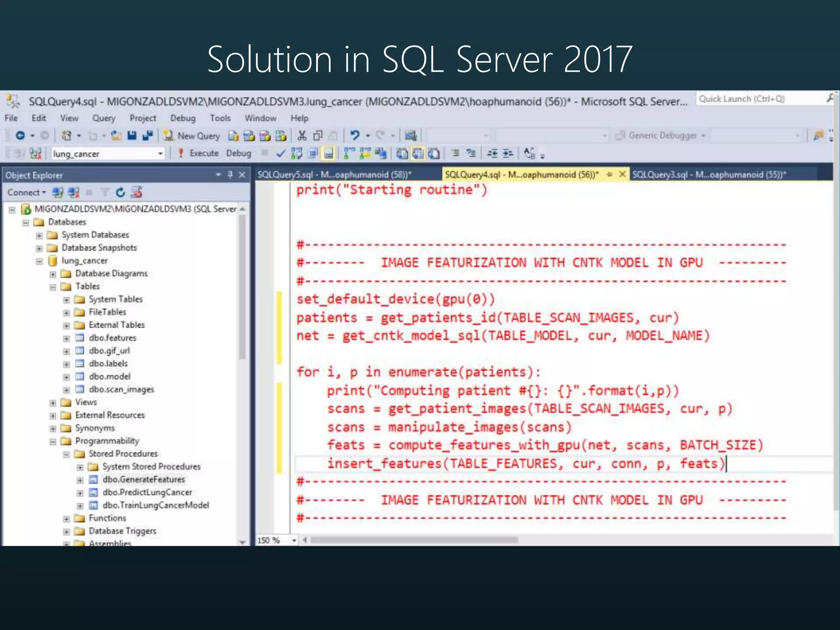Toggle IntelliSense Enabled button

[328, 154]
